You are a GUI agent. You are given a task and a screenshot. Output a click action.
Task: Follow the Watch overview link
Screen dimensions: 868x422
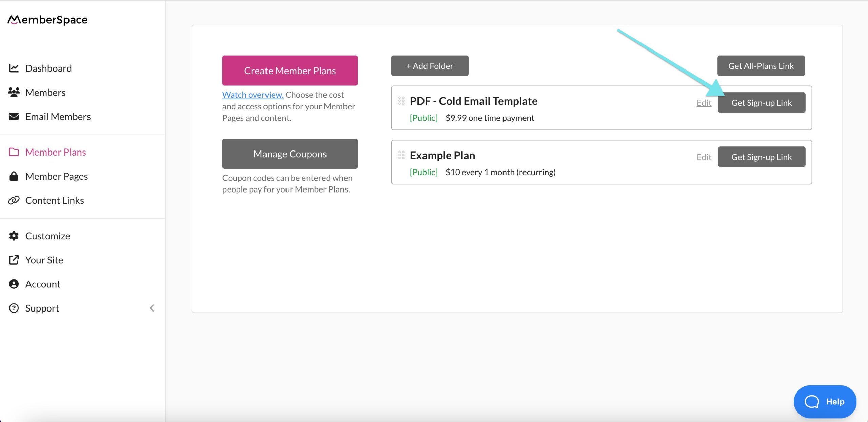pos(253,95)
